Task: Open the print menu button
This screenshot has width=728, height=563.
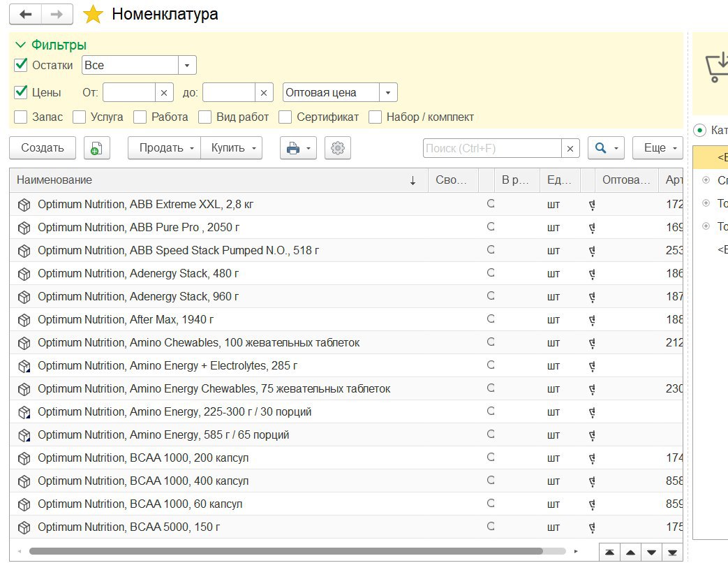Action: pos(298,148)
